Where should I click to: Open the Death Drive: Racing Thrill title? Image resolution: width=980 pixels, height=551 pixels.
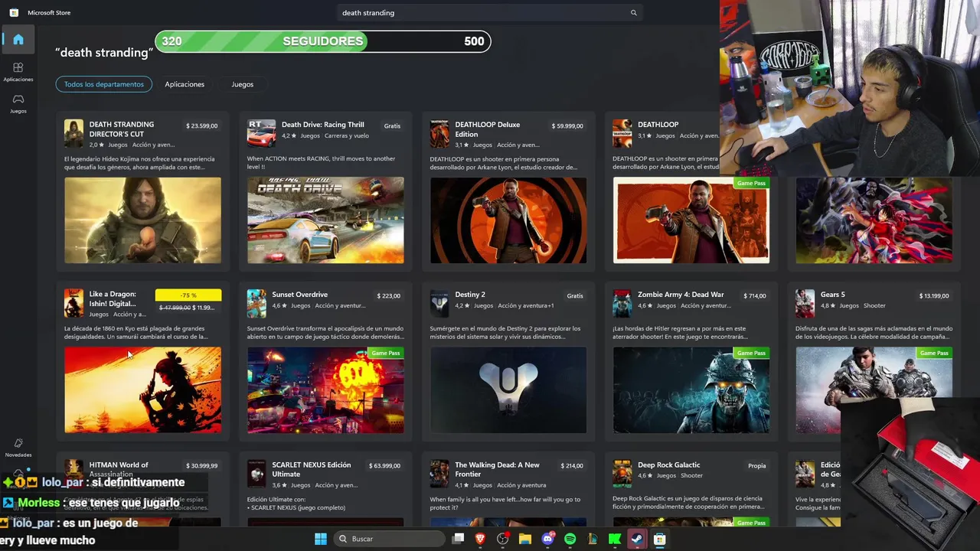tap(323, 125)
